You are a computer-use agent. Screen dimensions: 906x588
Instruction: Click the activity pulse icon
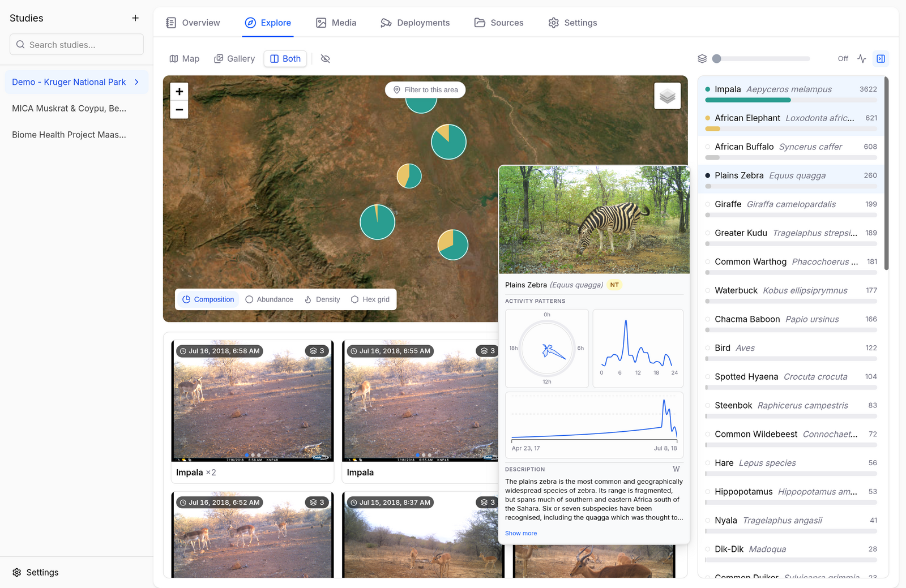(862, 59)
